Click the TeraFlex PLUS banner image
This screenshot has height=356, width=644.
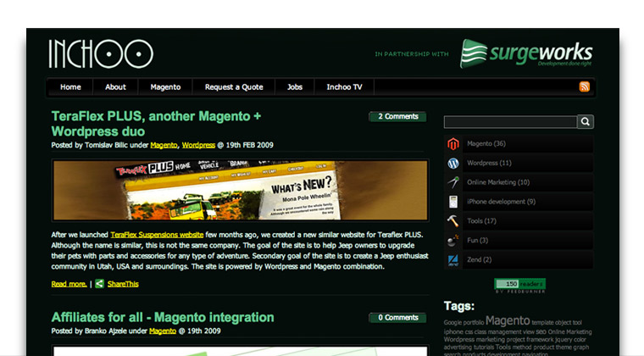(x=241, y=190)
